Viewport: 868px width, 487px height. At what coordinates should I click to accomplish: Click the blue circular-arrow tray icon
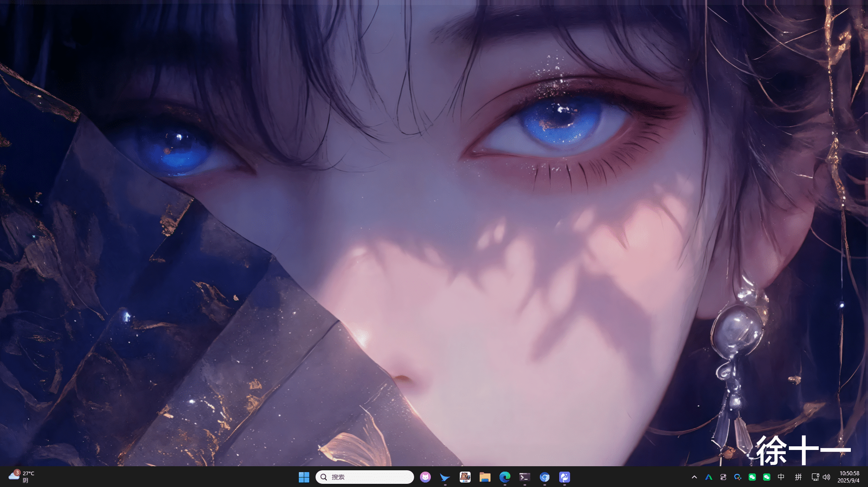click(738, 477)
